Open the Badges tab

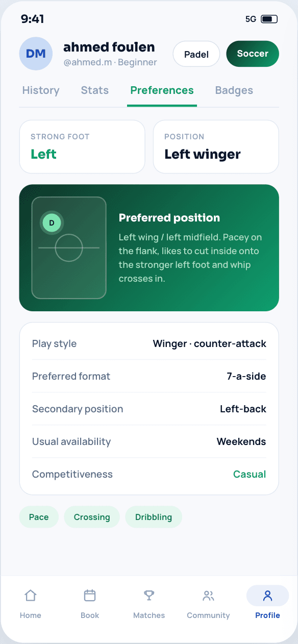tap(234, 90)
